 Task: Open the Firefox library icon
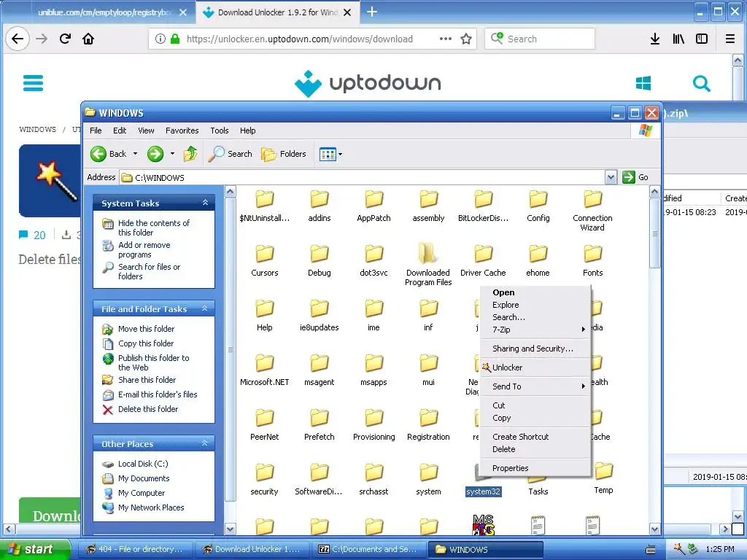(678, 39)
